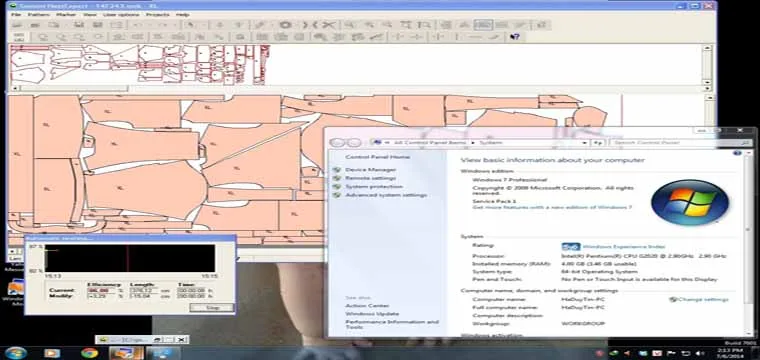Open Remote settings shield link

(370, 178)
